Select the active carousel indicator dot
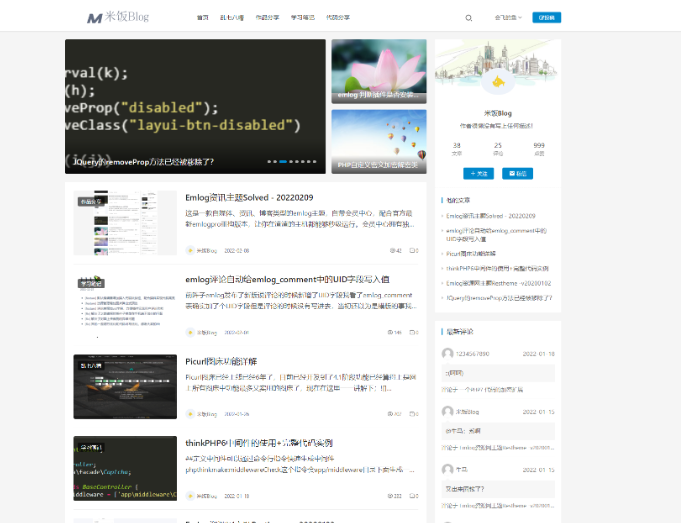Image resolution: width=681 pixels, height=523 pixels. (283, 162)
